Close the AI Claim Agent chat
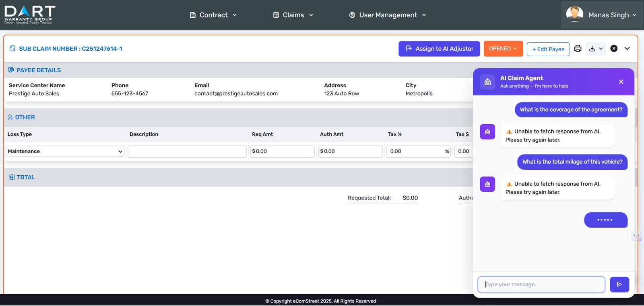Screen dimensions: 644x306 (621, 82)
